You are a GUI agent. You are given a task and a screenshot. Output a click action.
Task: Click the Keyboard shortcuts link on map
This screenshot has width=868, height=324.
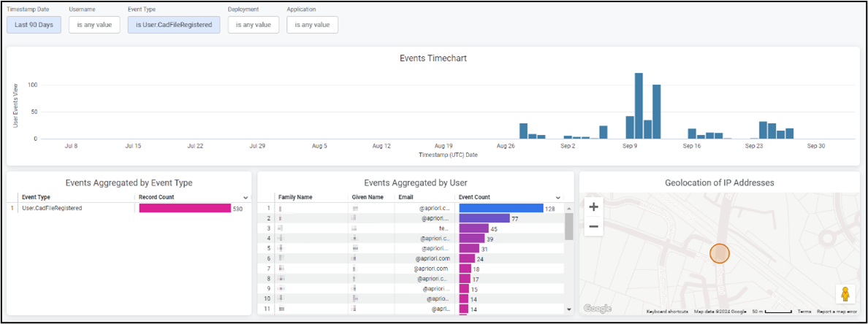point(668,312)
